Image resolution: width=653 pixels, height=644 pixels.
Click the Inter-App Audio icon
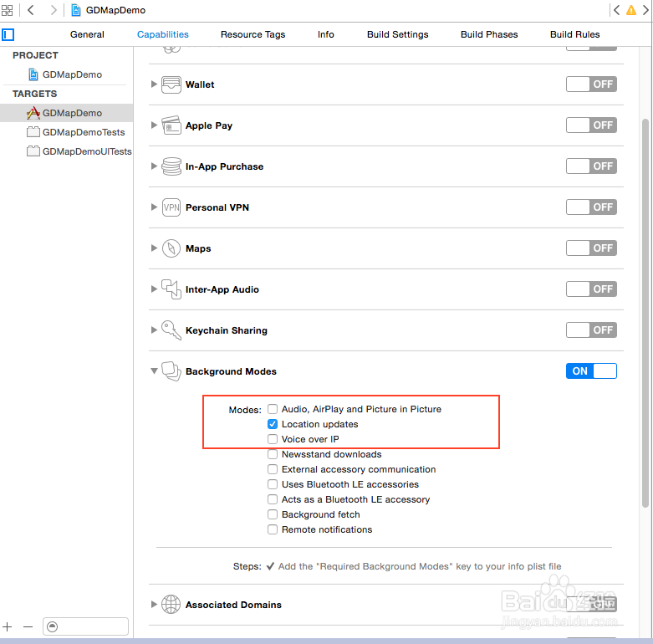coord(171,289)
